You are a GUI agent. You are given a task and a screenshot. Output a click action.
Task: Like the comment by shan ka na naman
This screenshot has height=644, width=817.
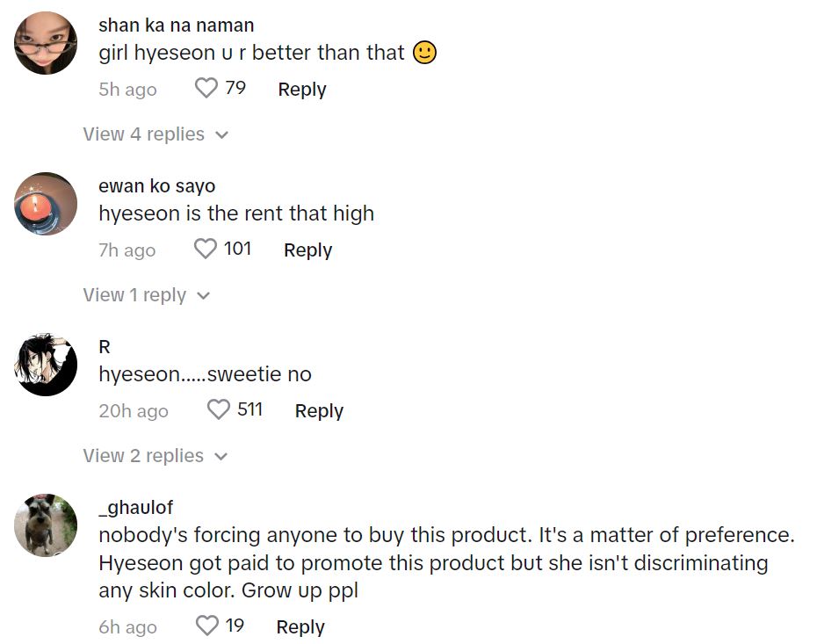pos(206,89)
